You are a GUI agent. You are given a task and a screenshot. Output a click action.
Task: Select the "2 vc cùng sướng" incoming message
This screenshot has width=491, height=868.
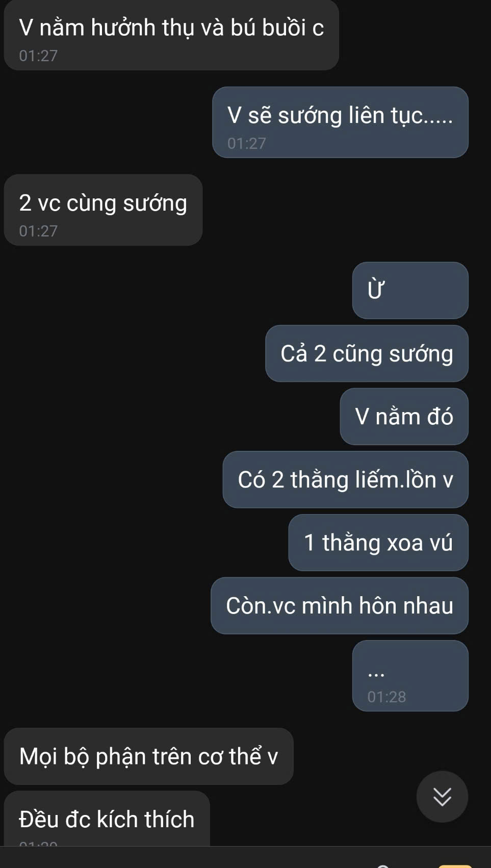point(103,210)
